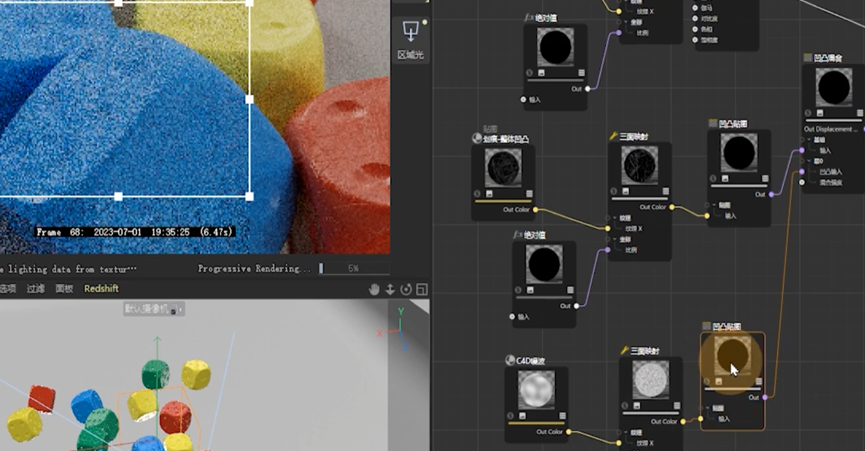Select the red dice in the 3D viewport
Screen dimensions: 865x451
coord(42,397)
